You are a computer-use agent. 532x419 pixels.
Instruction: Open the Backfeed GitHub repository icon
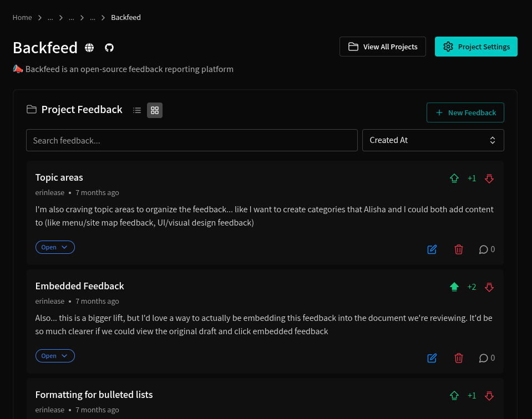pyautogui.click(x=109, y=48)
